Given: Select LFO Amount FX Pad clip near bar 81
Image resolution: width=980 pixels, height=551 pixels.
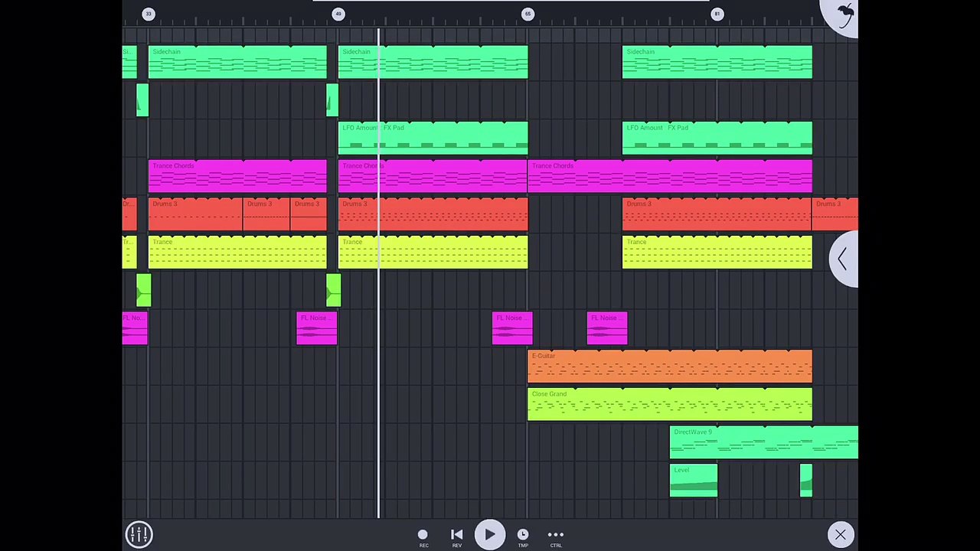Looking at the screenshot, I should (x=717, y=138).
